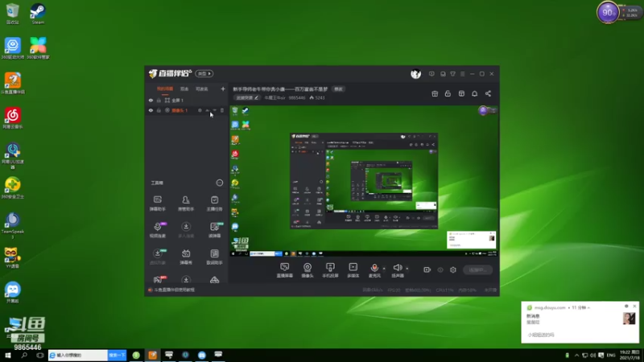Open the 视频连麦 tool in toolbox
The image size is (644, 362).
coord(157,230)
